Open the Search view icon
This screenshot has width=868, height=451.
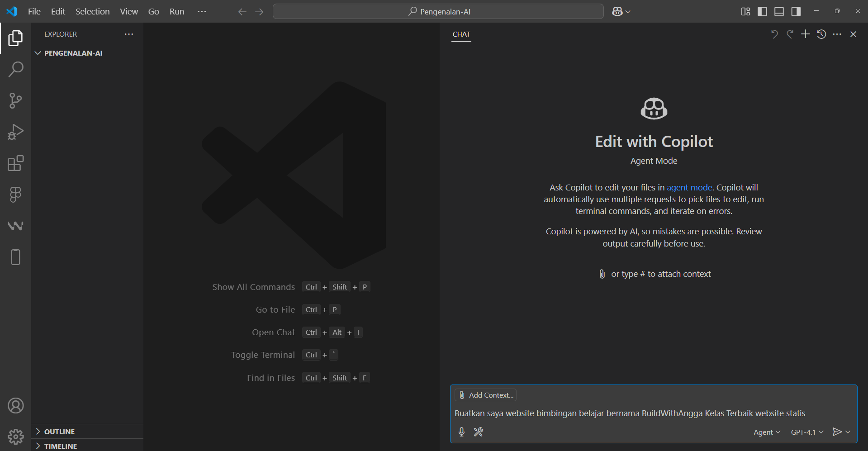15,70
